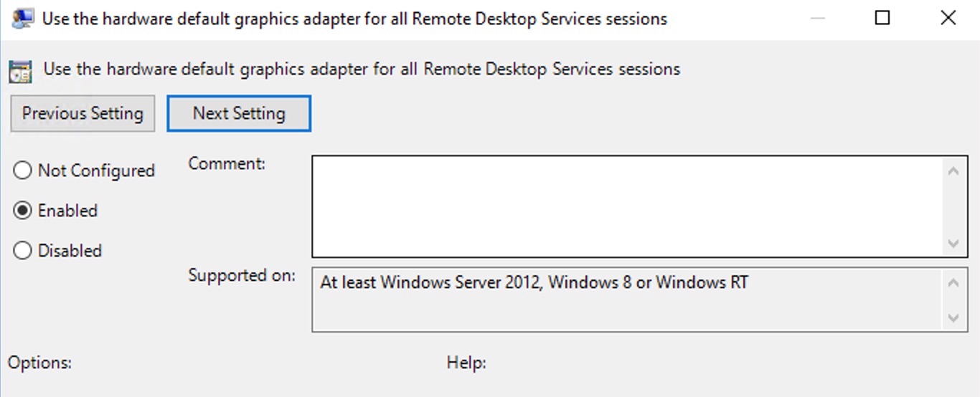The image size is (980, 397).
Task: Click the Help section label
Action: pos(466,363)
